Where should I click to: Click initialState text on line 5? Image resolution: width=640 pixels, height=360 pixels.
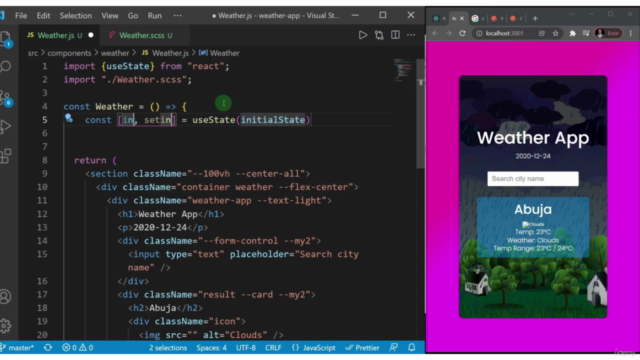pos(273,120)
